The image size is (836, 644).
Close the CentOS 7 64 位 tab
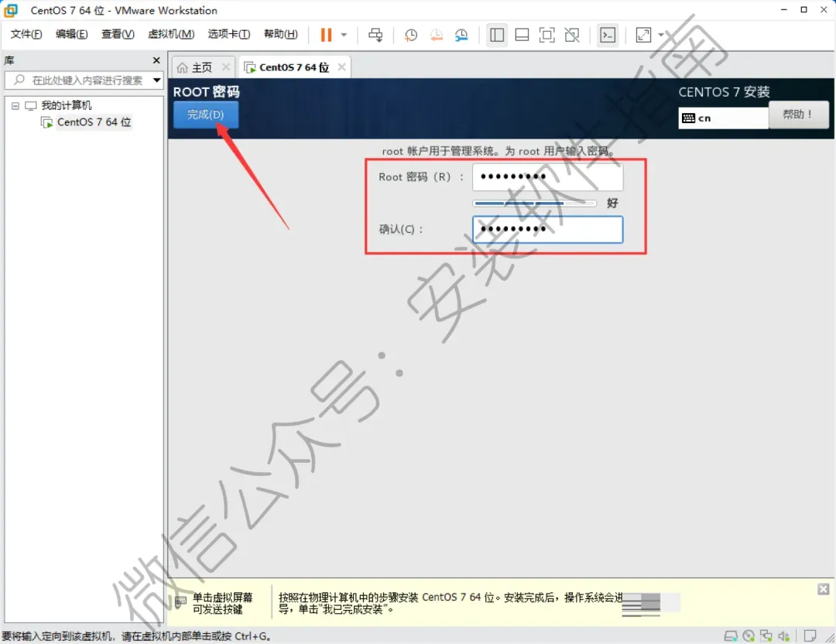click(x=342, y=67)
